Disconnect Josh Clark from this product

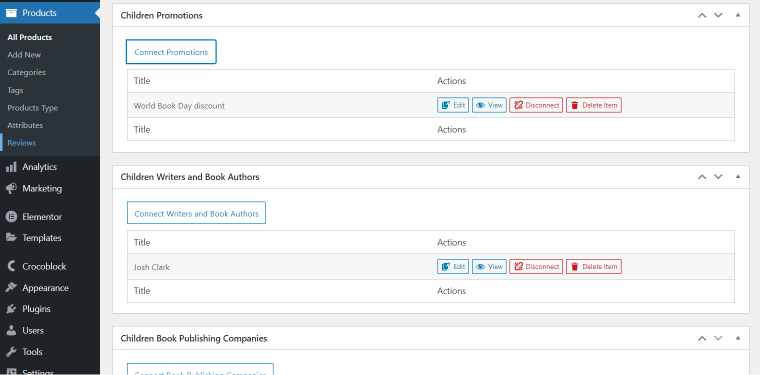[x=536, y=266]
